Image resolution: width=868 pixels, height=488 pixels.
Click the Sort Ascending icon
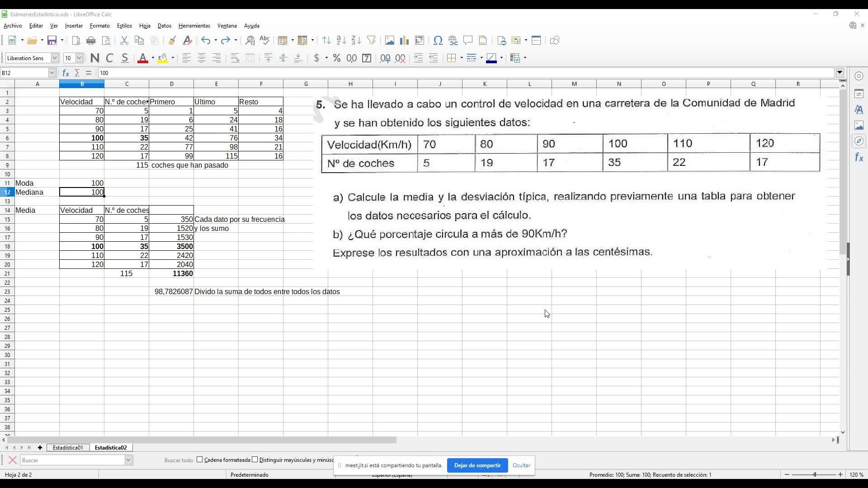tap(341, 41)
